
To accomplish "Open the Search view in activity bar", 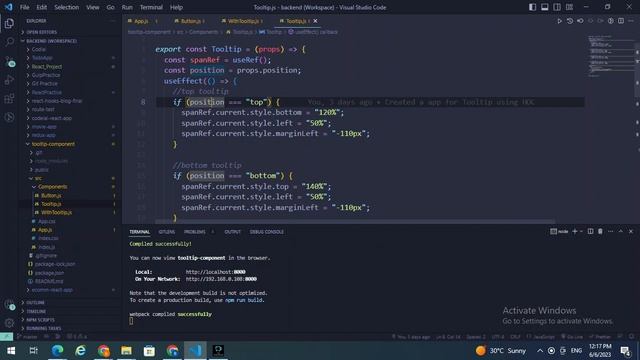I will click(x=9, y=42).
